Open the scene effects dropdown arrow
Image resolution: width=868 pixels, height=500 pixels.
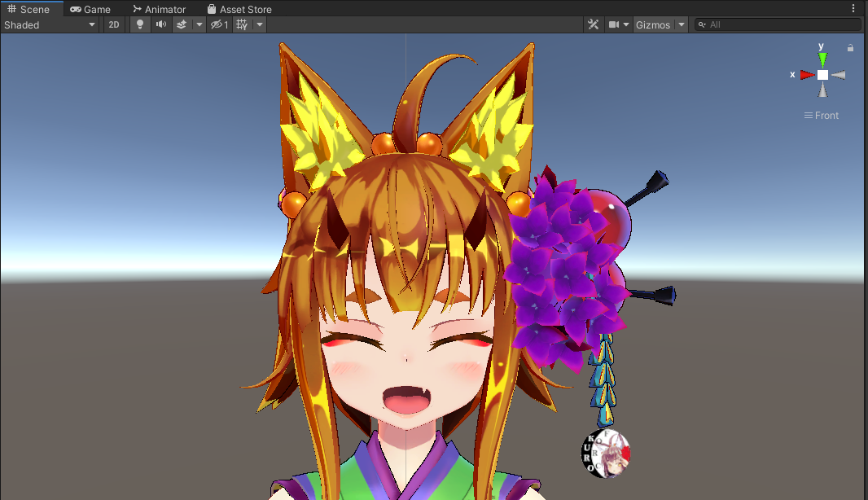pos(199,24)
